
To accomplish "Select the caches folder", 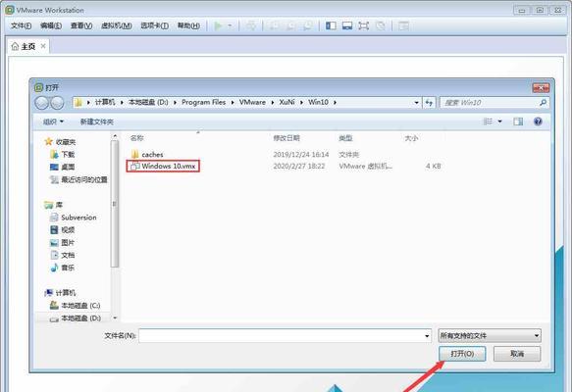I will (147, 155).
